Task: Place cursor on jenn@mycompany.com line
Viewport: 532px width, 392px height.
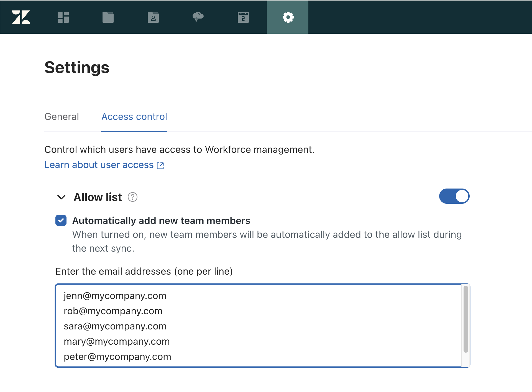Action: coord(115,296)
